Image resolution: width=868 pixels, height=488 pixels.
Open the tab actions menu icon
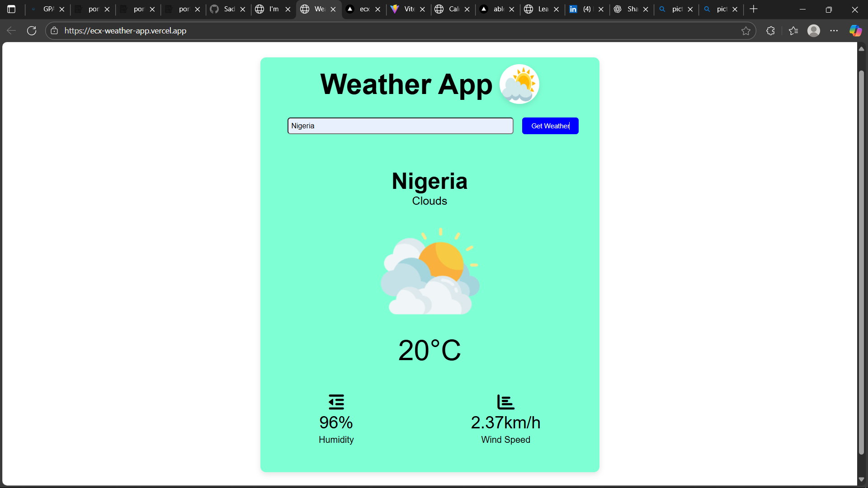click(11, 9)
